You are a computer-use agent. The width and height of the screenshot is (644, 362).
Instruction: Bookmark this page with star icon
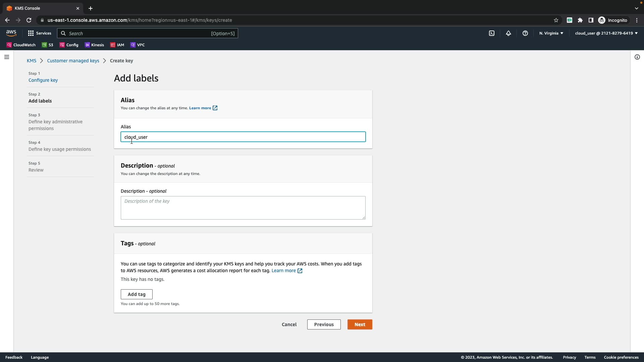pyautogui.click(x=556, y=20)
